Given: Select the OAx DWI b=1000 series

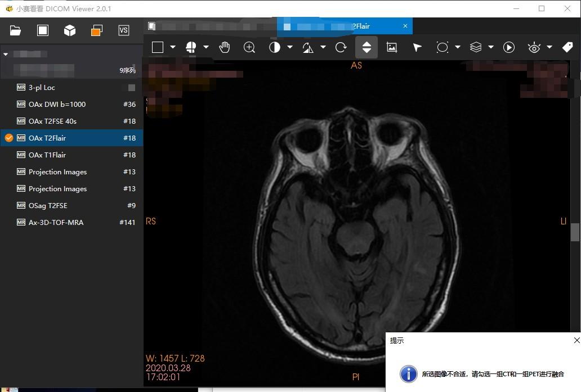Looking at the screenshot, I should coord(56,104).
